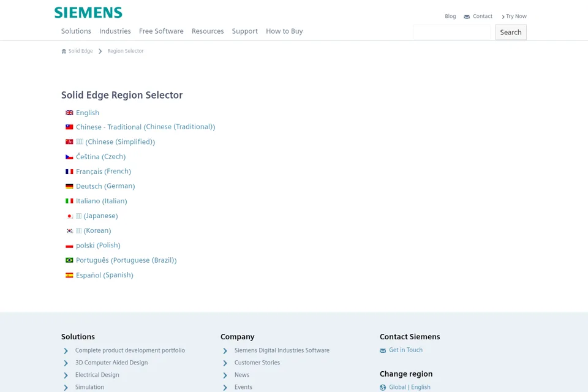Viewport: 588px width, 392px height.
Task: Open Customer Stories footer link
Action: click(257, 363)
